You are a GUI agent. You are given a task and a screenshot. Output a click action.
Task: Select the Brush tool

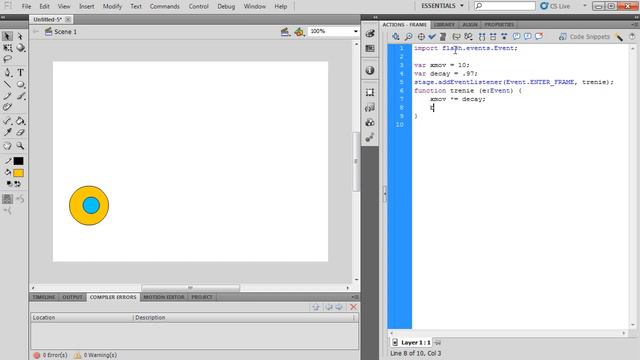point(20,96)
